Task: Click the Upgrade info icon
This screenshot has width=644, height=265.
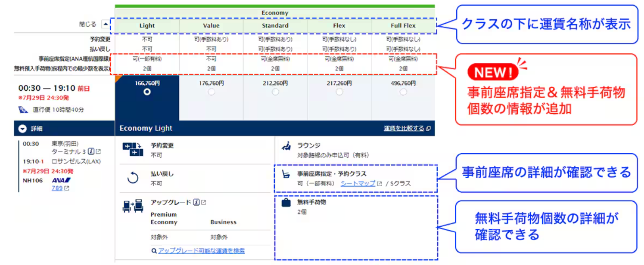Action: (196, 202)
